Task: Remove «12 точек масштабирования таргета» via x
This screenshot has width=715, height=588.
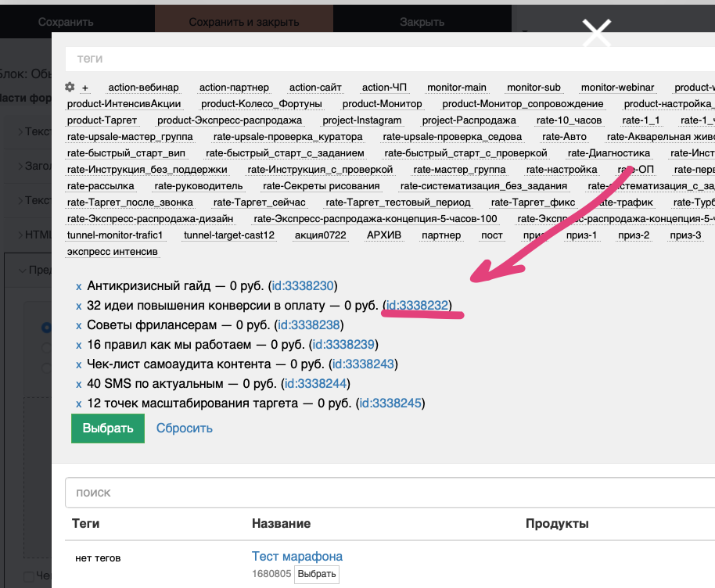Action: tap(78, 404)
